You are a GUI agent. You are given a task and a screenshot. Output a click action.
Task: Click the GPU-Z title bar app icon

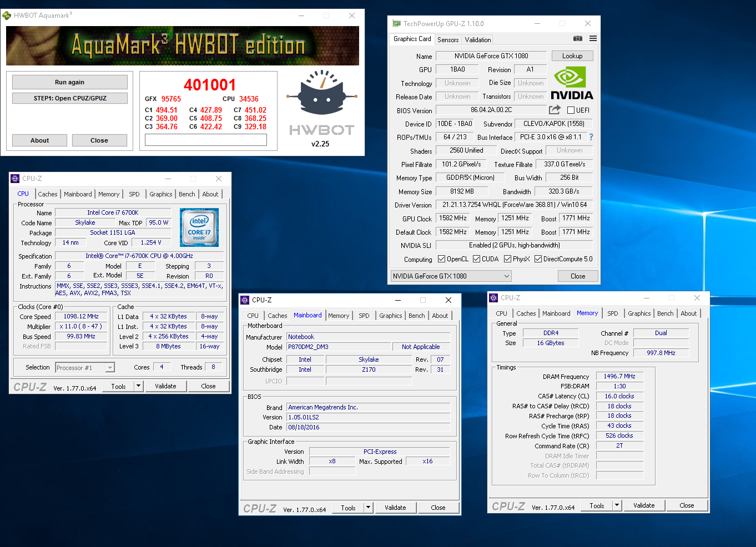coord(396,23)
